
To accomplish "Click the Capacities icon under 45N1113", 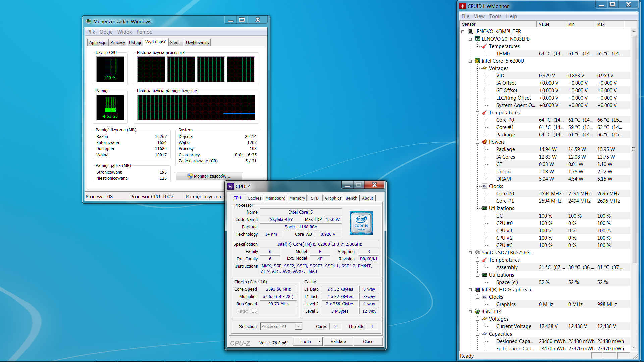I will coord(485,334).
